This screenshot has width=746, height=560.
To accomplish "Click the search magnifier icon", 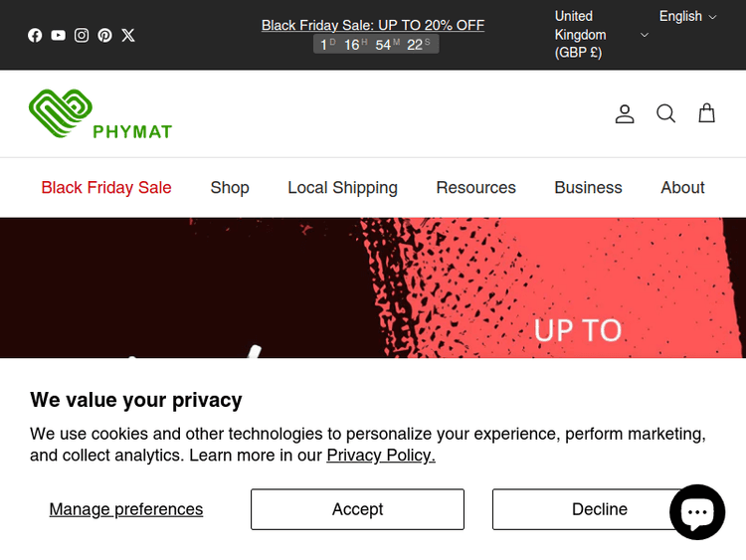I will 665,113.
